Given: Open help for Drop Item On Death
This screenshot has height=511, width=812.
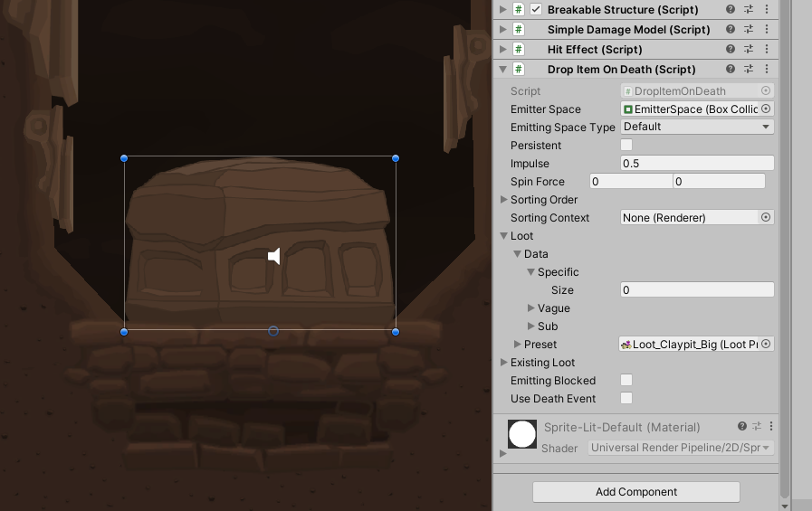Looking at the screenshot, I should 731,70.
